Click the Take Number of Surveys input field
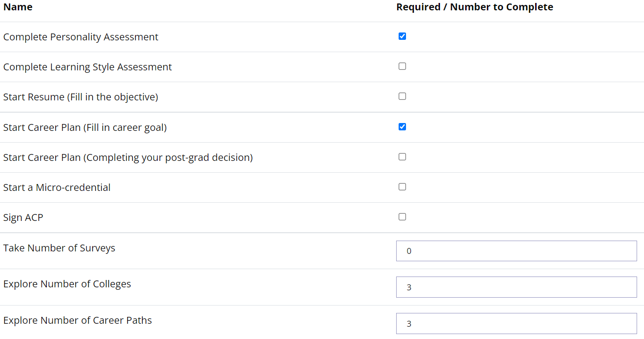 point(516,250)
